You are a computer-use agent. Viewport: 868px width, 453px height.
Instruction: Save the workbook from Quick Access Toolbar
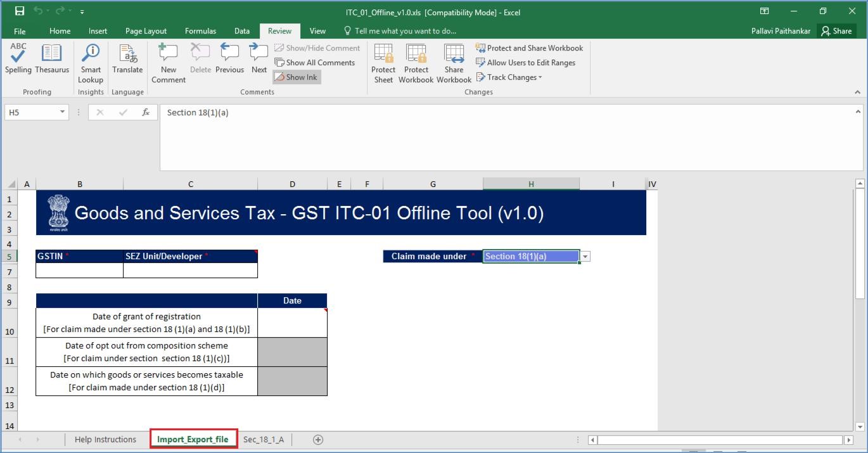(18, 11)
